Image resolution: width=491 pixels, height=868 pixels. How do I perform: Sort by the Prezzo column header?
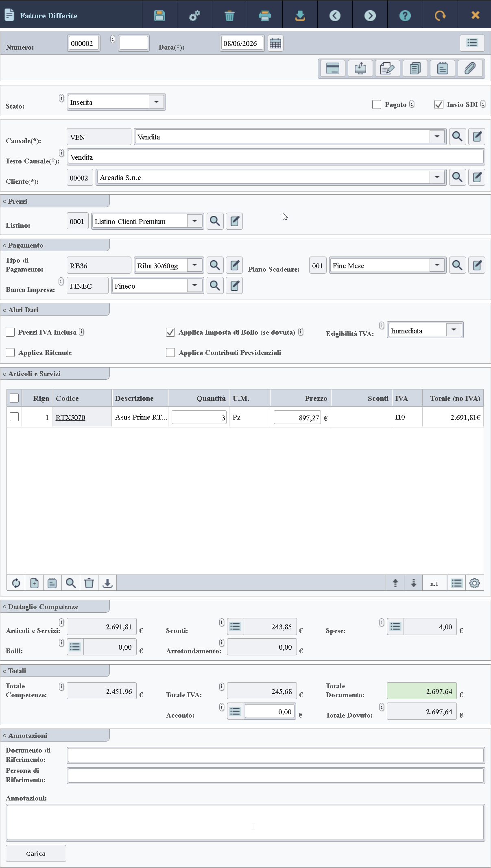click(301, 398)
